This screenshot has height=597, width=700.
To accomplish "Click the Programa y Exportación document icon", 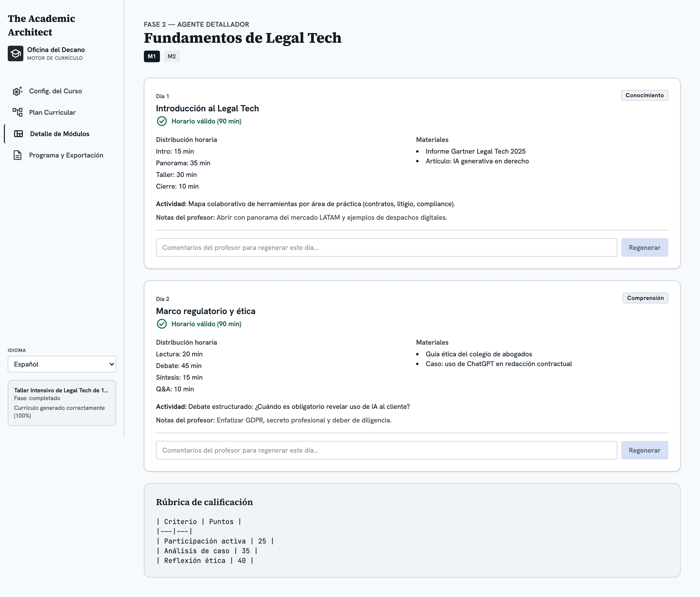I will point(17,155).
